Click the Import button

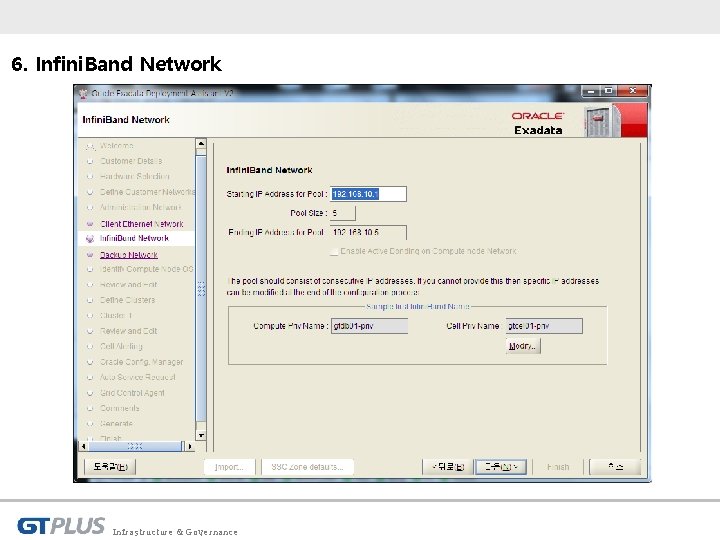click(x=229, y=467)
